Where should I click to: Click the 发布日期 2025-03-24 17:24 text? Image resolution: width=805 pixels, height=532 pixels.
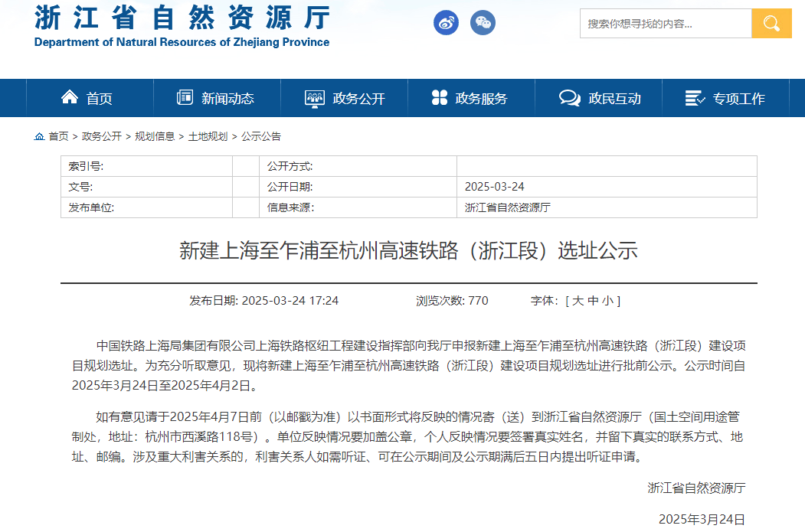click(x=264, y=301)
